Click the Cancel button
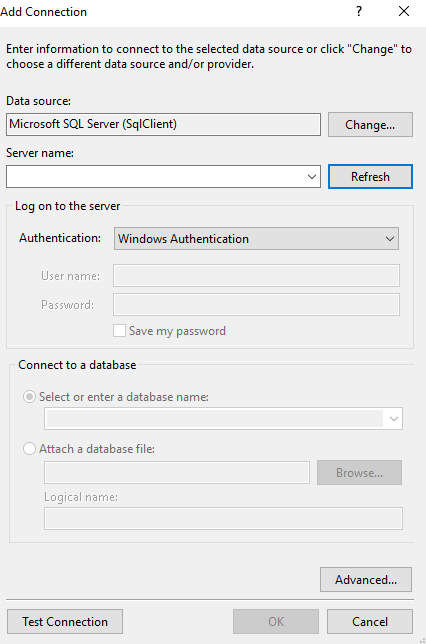Viewport: 426px width, 644px height. [x=370, y=621]
